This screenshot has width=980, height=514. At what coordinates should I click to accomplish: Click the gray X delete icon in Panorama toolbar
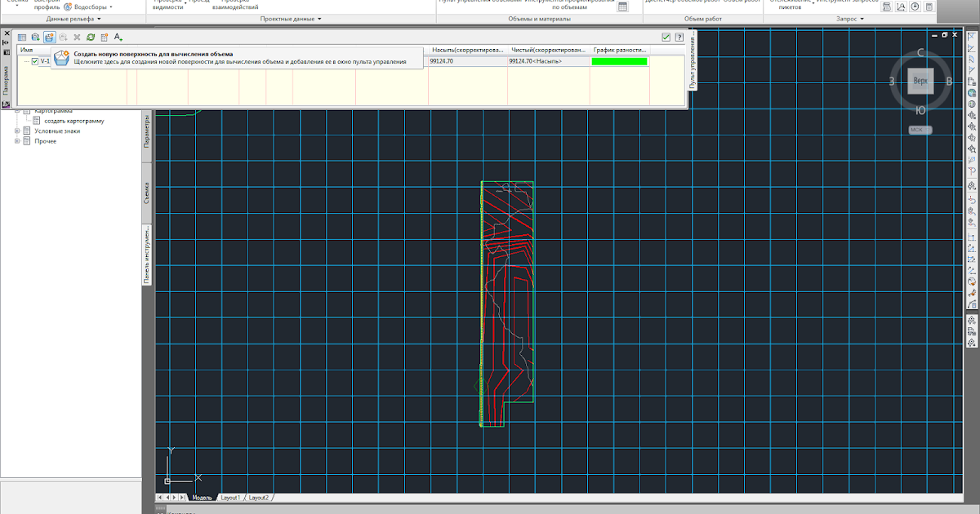tap(77, 37)
